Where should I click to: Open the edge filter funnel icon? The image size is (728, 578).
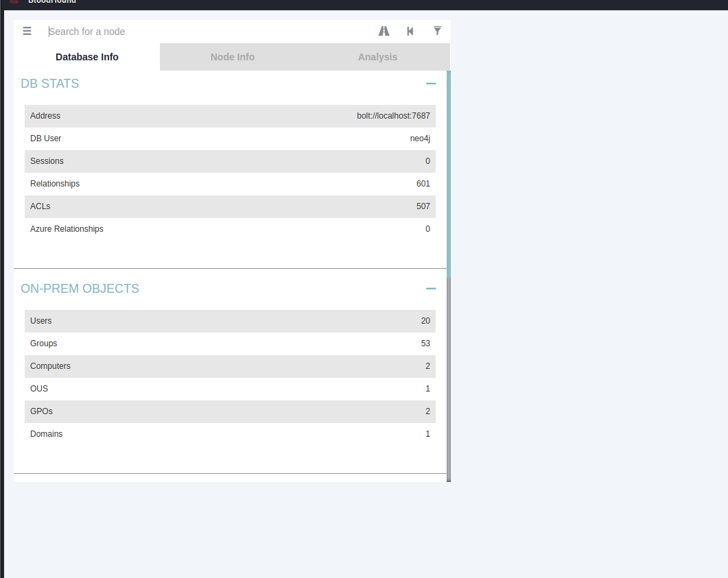click(x=437, y=31)
